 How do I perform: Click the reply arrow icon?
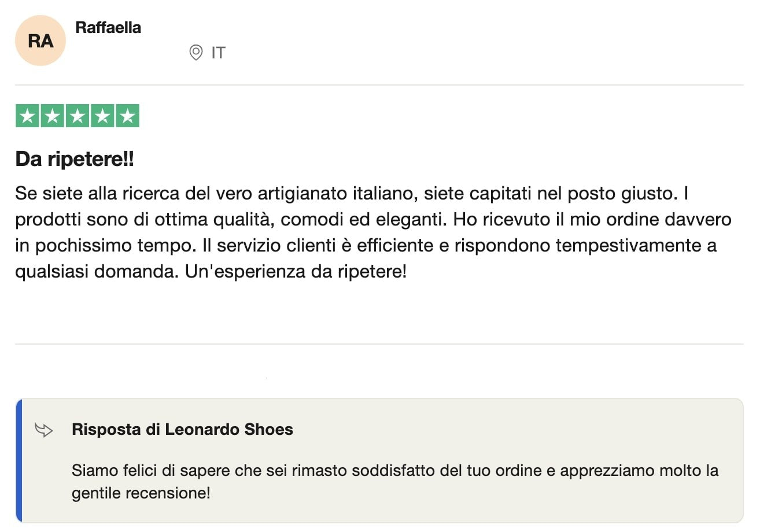pyautogui.click(x=44, y=430)
